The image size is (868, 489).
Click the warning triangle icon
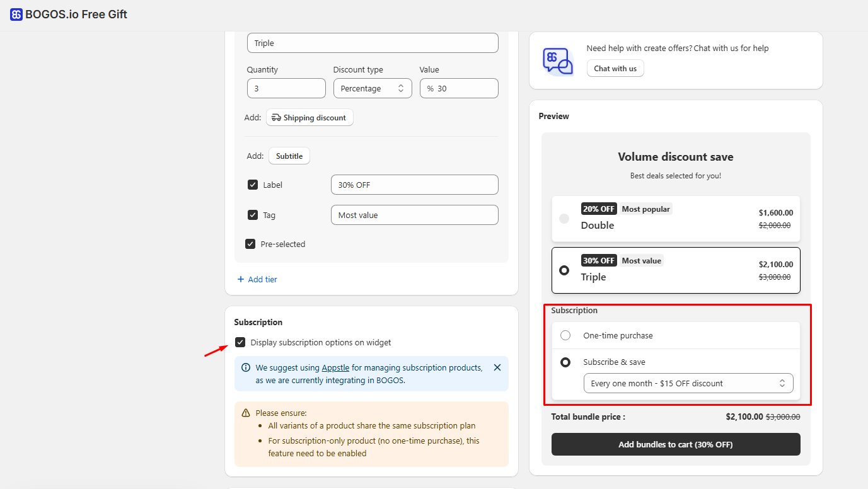click(x=246, y=413)
